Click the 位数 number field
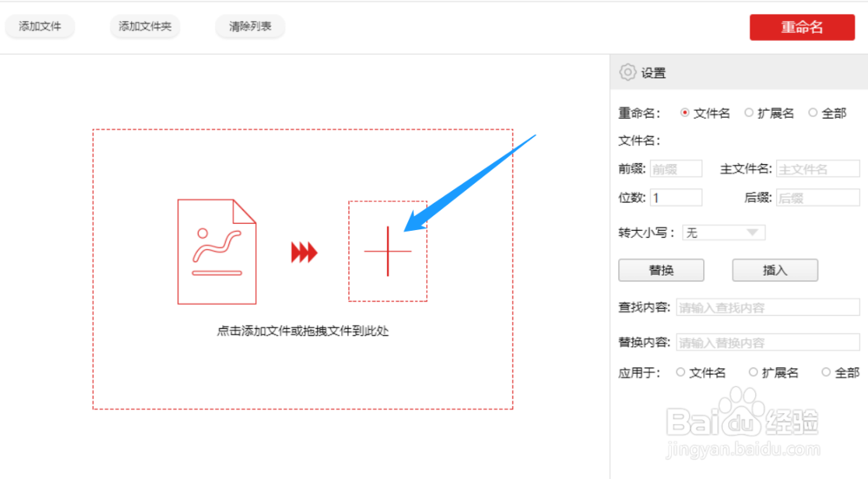 676,198
